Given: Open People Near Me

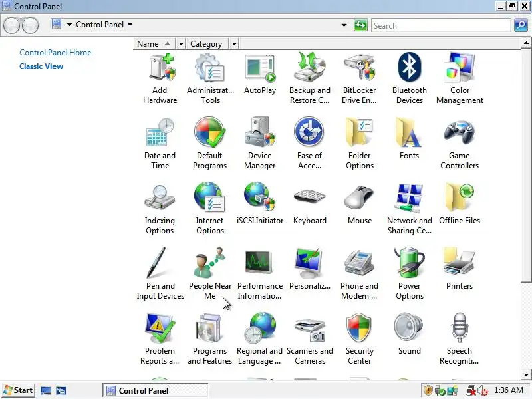Looking at the screenshot, I should tap(209, 274).
